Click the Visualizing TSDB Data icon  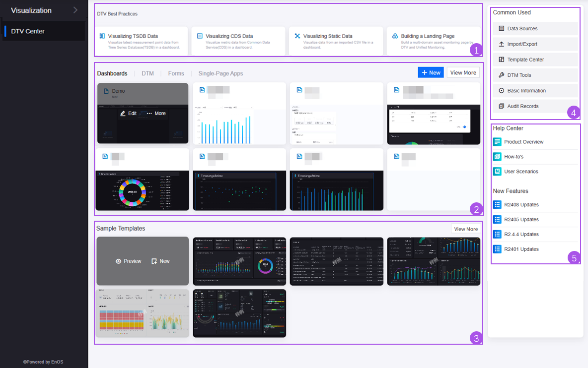coord(102,36)
